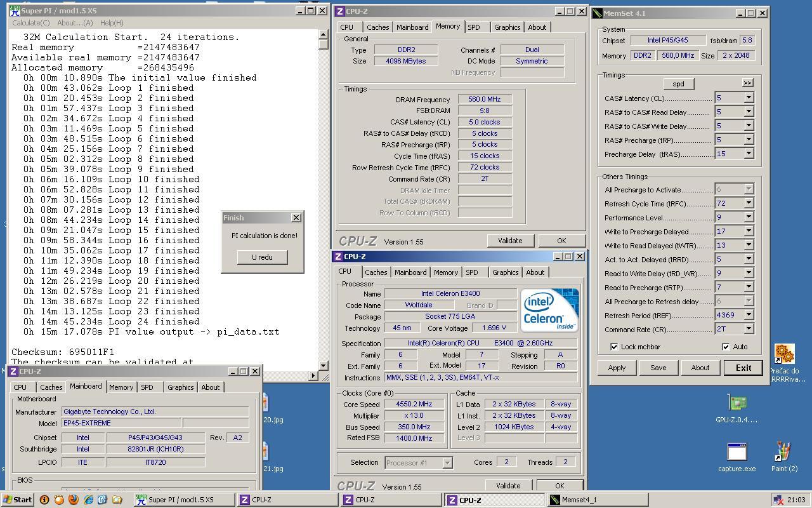Open the folder quick launch icon
812x508 pixels.
coord(117,500)
